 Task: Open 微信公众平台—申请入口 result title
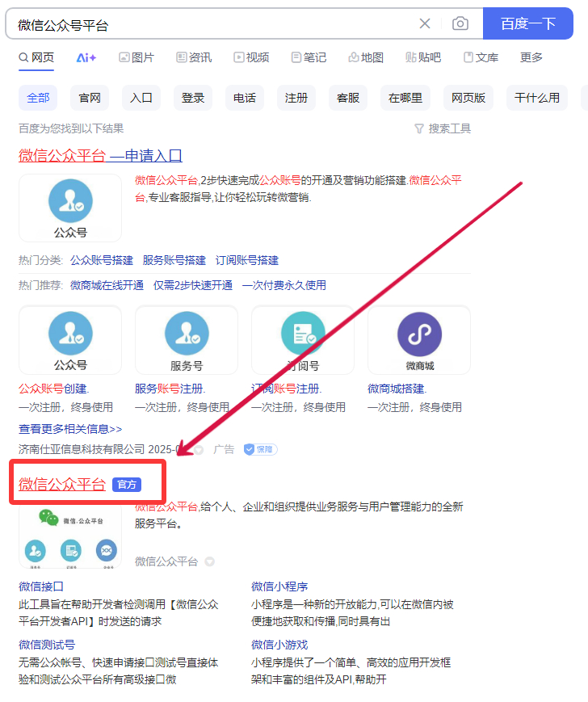click(x=100, y=156)
